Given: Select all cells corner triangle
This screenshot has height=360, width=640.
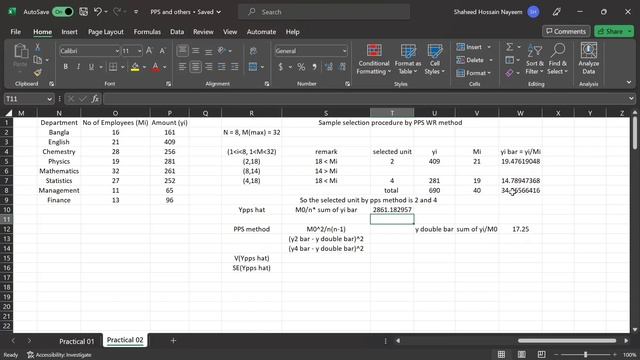Looking at the screenshot, I should [x=8, y=113].
